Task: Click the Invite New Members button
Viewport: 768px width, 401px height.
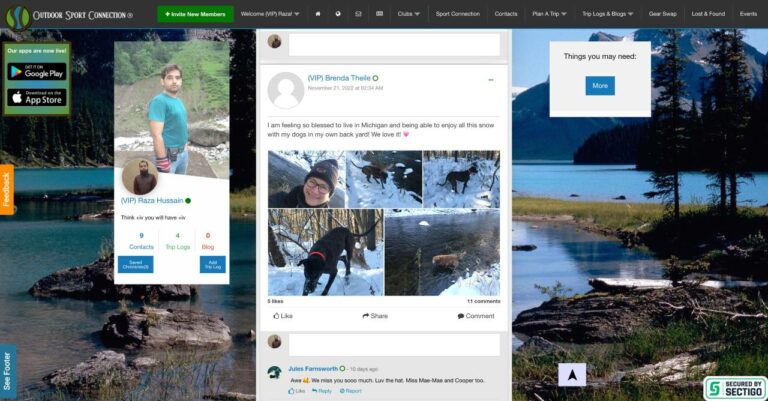Action: (x=195, y=14)
